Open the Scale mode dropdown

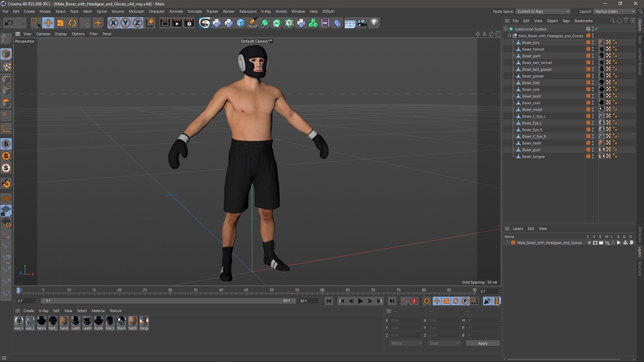coord(444,343)
